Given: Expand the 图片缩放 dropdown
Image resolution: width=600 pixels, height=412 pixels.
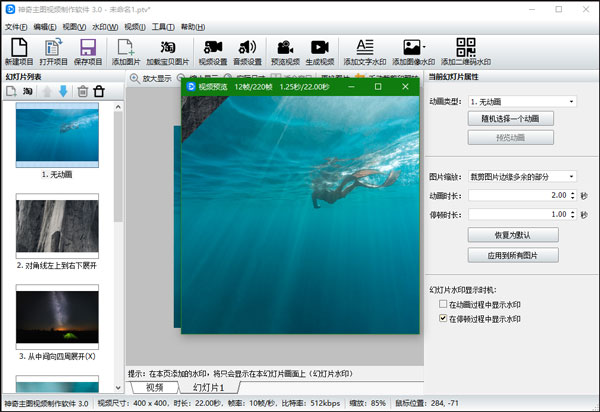Looking at the screenshot, I should tap(571, 177).
